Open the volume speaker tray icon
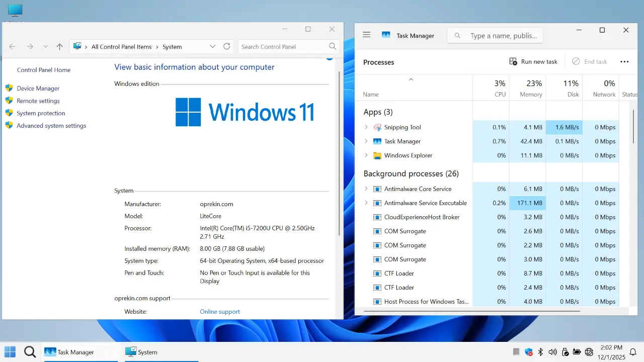644x362 pixels. 553,352
